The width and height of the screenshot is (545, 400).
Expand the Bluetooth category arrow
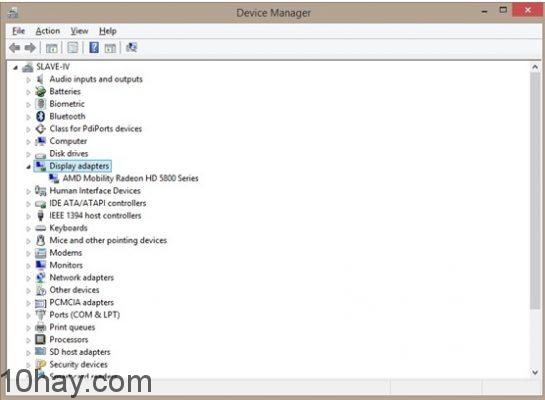(29, 117)
